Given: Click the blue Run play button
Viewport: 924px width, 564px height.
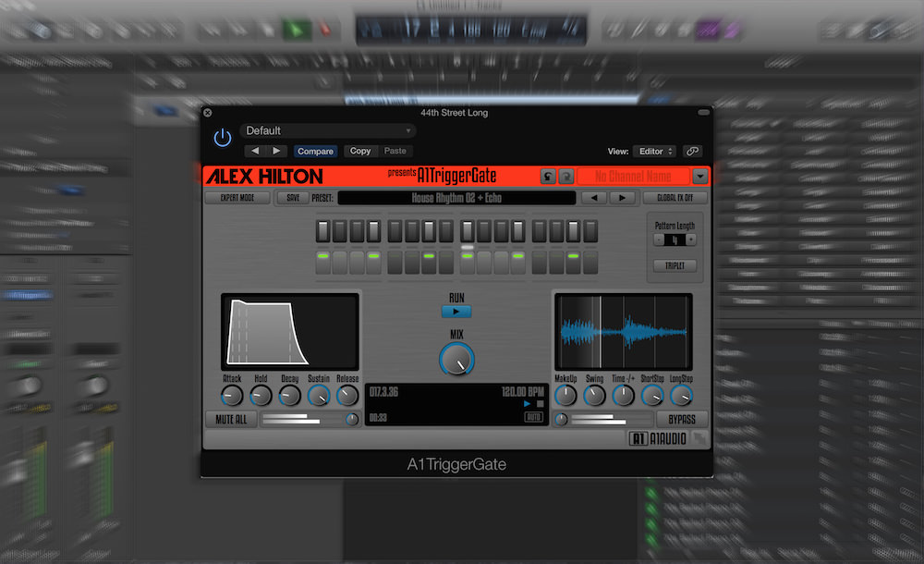Looking at the screenshot, I should [456, 312].
